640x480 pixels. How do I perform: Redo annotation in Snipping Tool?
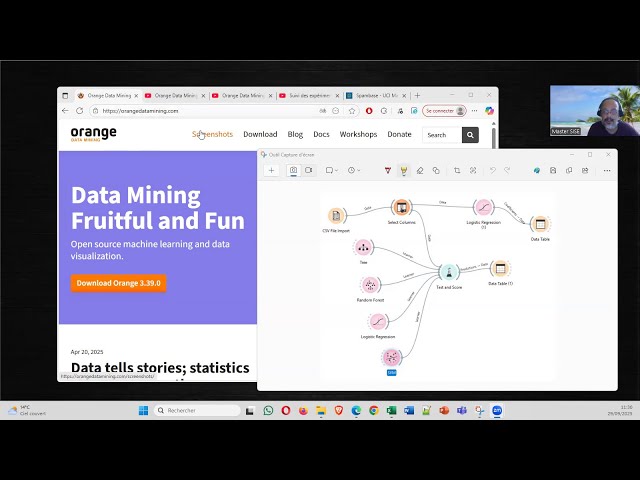click(x=507, y=170)
